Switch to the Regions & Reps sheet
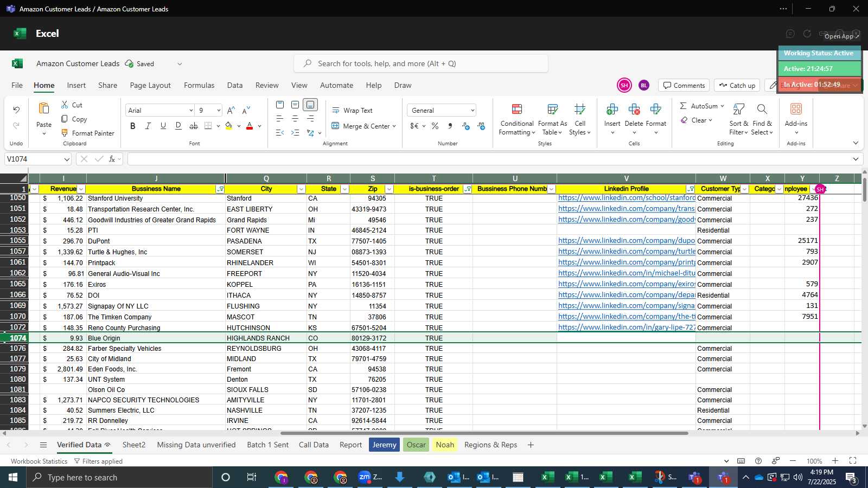The height and width of the screenshot is (488, 868). tap(490, 445)
